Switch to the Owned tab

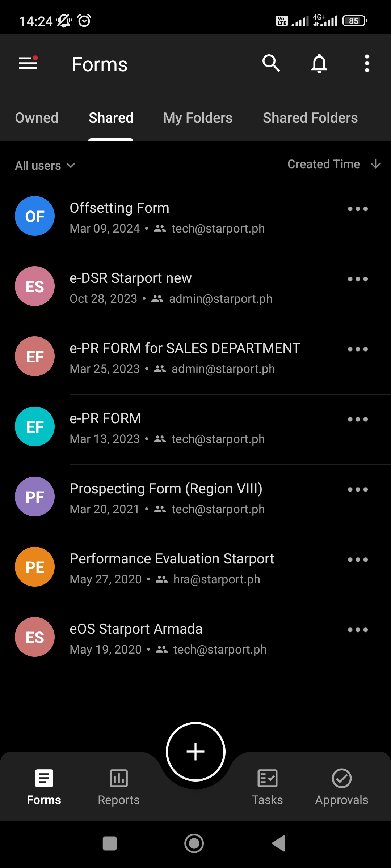(37, 118)
